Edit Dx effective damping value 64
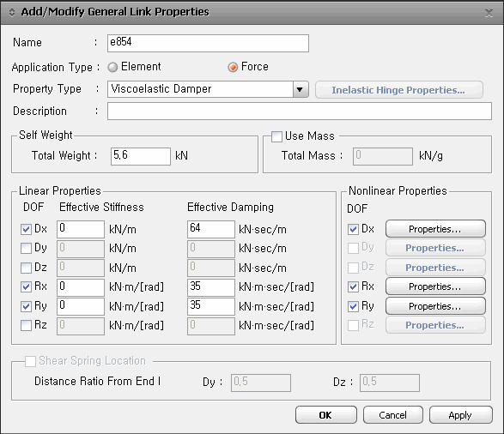 211,229
